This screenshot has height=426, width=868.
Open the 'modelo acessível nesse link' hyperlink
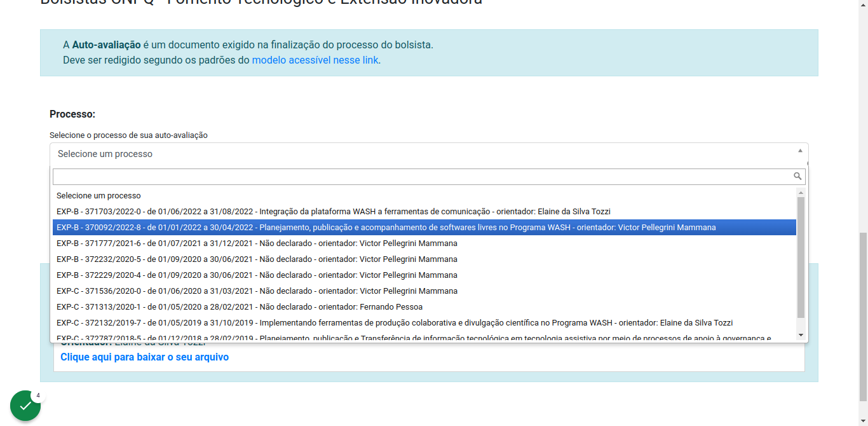click(x=315, y=60)
